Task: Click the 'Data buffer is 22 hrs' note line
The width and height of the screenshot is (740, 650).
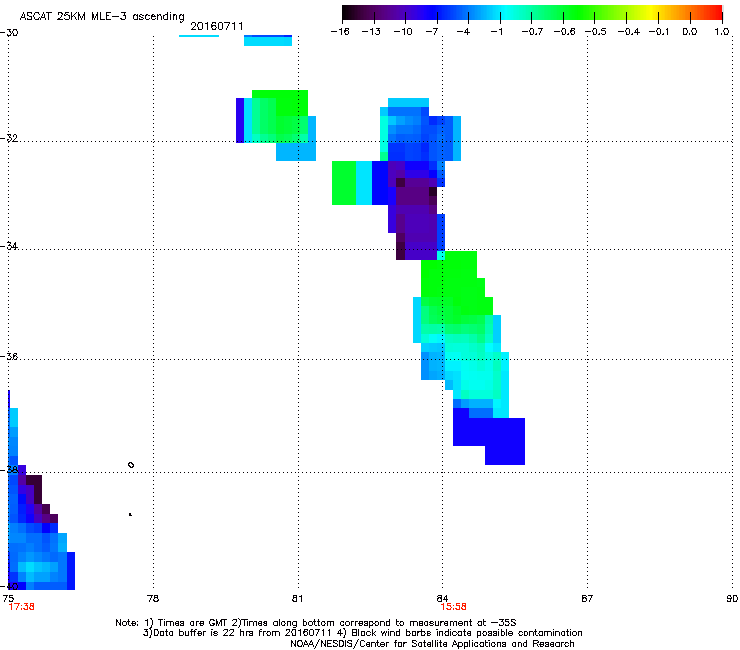Action: point(362,633)
